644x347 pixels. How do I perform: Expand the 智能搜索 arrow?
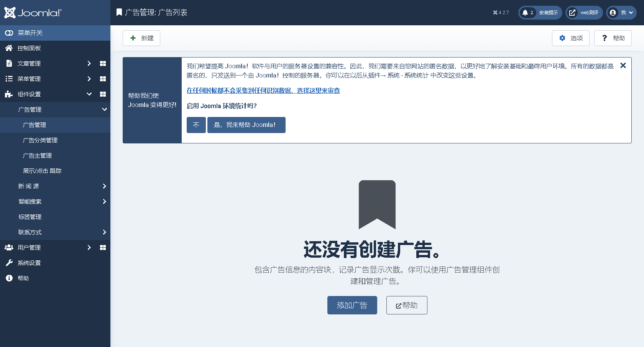pyautogui.click(x=104, y=202)
